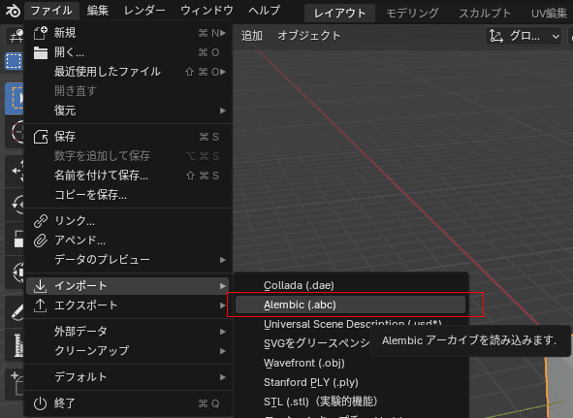Choose 新規 from the file menu
The height and width of the screenshot is (418, 573).
(x=128, y=33)
